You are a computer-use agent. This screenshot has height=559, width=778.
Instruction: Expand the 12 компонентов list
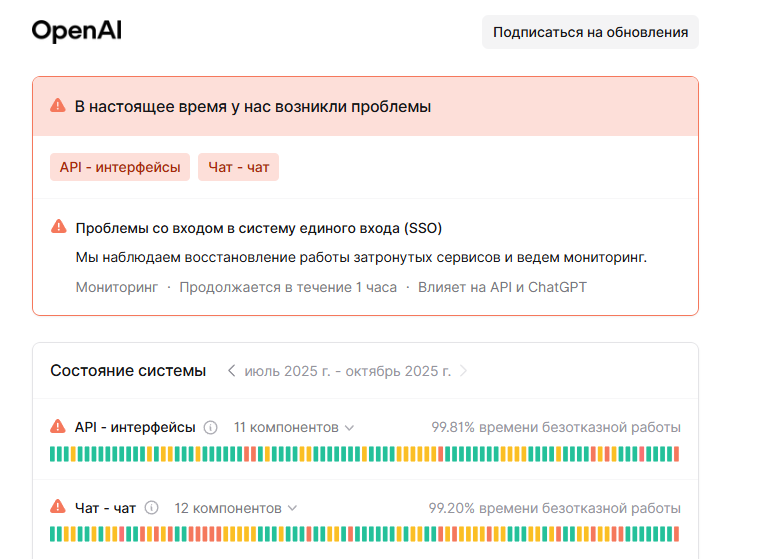point(236,508)
